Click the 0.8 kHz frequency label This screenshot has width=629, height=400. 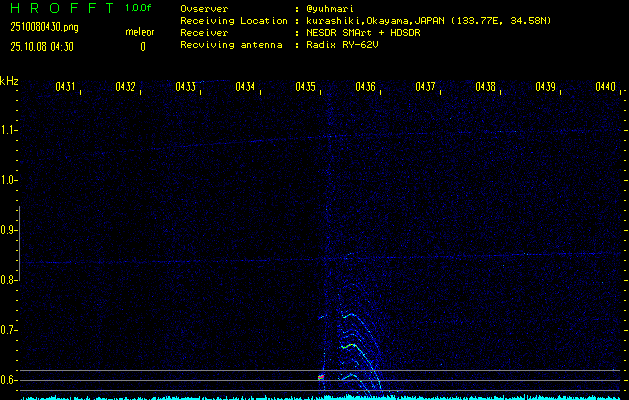(9, 280)
